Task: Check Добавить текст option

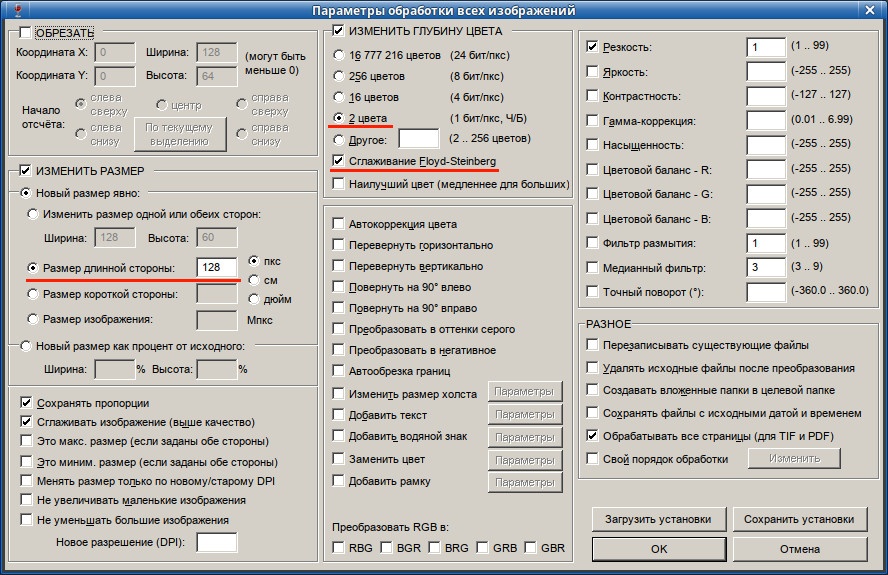Action: coord(338,415)
